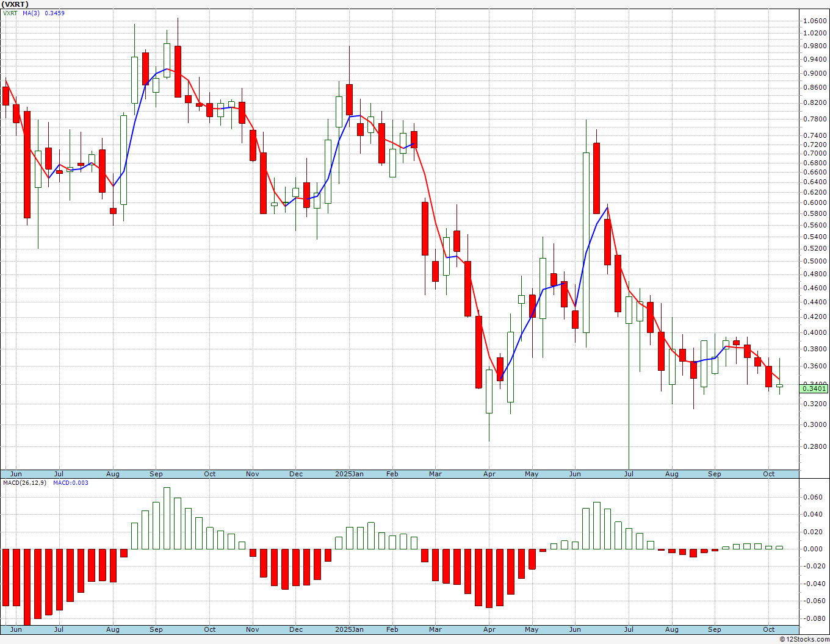This screenshot has width=830, height=644.
Task: Click Apr on the MACD panel time axis
Action: [x=489, y=629]
